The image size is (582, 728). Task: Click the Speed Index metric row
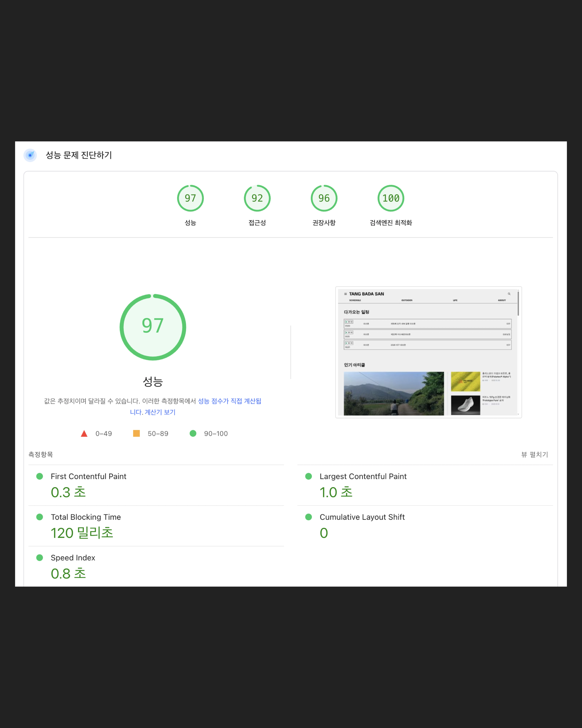pos(73,558)
